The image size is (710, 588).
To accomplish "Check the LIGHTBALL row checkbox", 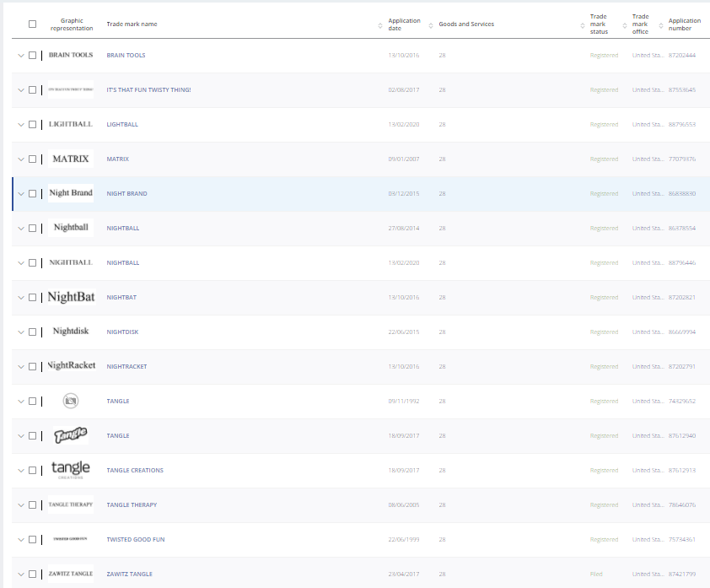I will pyautogui.click(x=33, y=124).
